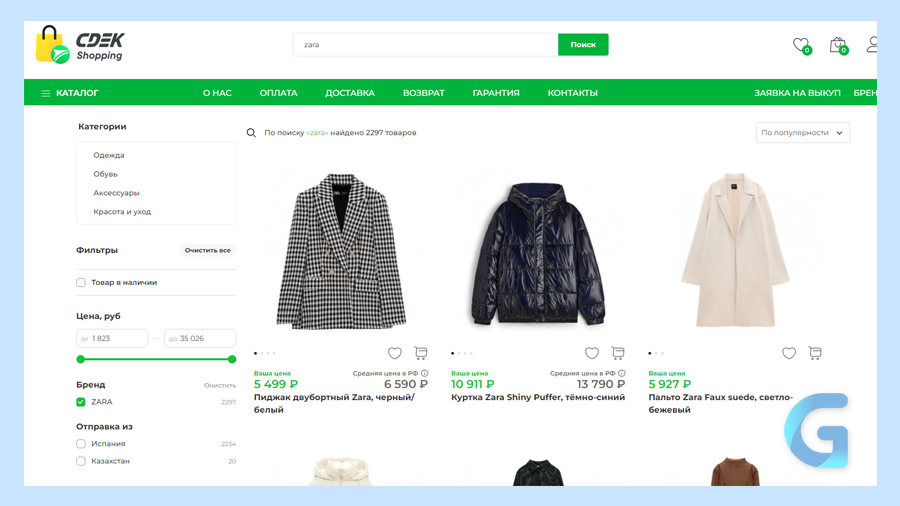Open the Возврат menu item
Image resolution: width=900 pixels, height=506 pixels.
424,93
